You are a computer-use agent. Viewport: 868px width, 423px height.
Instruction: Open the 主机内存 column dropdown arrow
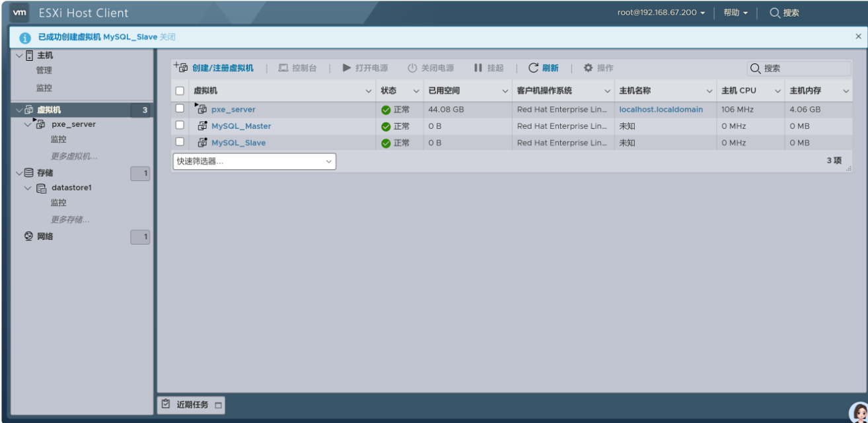point(846,91)
